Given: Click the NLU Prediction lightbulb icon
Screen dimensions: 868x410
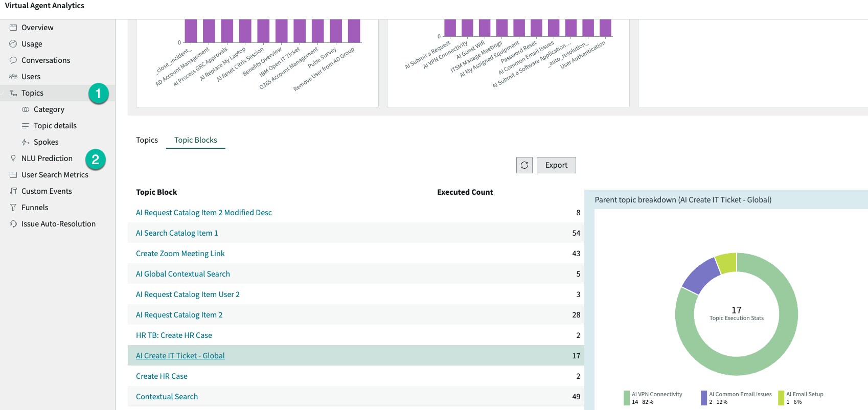Looking at the screenshot, I should 13,158.
